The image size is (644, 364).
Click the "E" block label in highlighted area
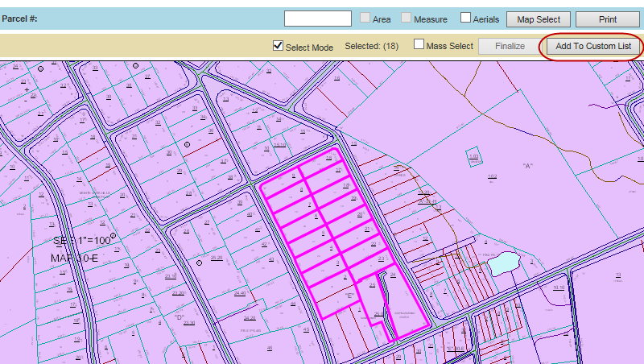click(349, 296)
